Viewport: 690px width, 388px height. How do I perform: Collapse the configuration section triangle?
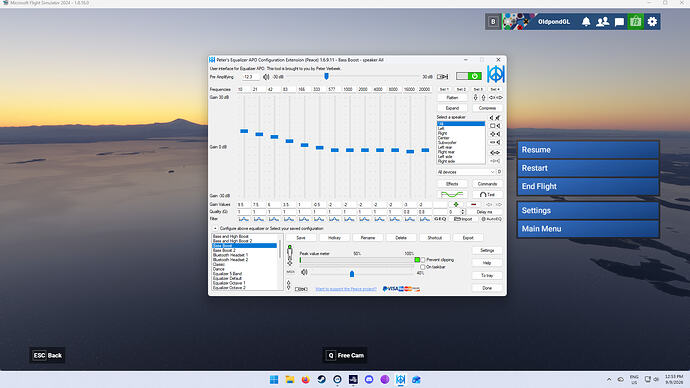(x=215, y=229)
